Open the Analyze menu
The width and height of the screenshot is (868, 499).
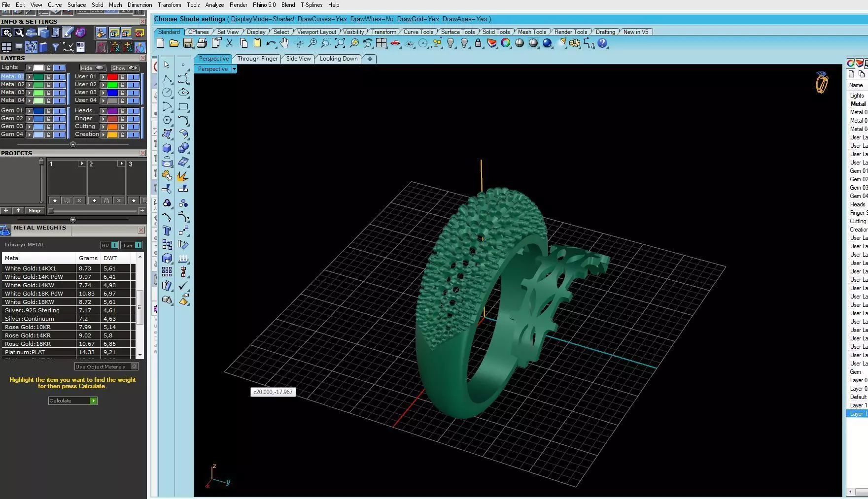click(x=214, y=5)
